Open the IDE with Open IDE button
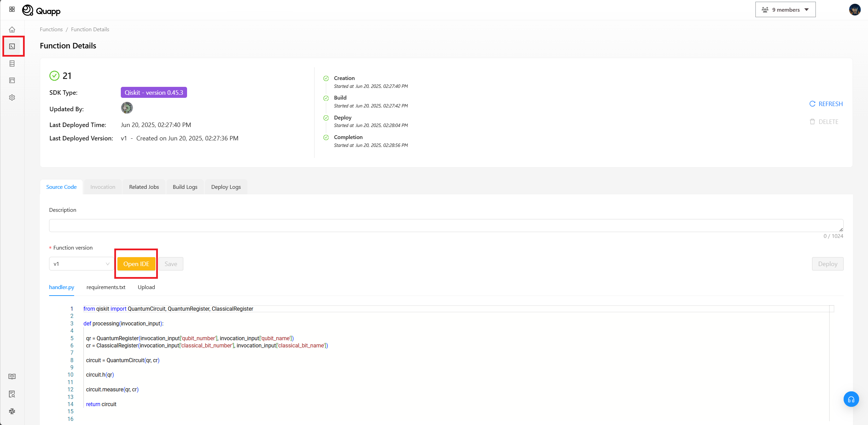Viewport: 868px width, 425px height. [x=136, y=264]
